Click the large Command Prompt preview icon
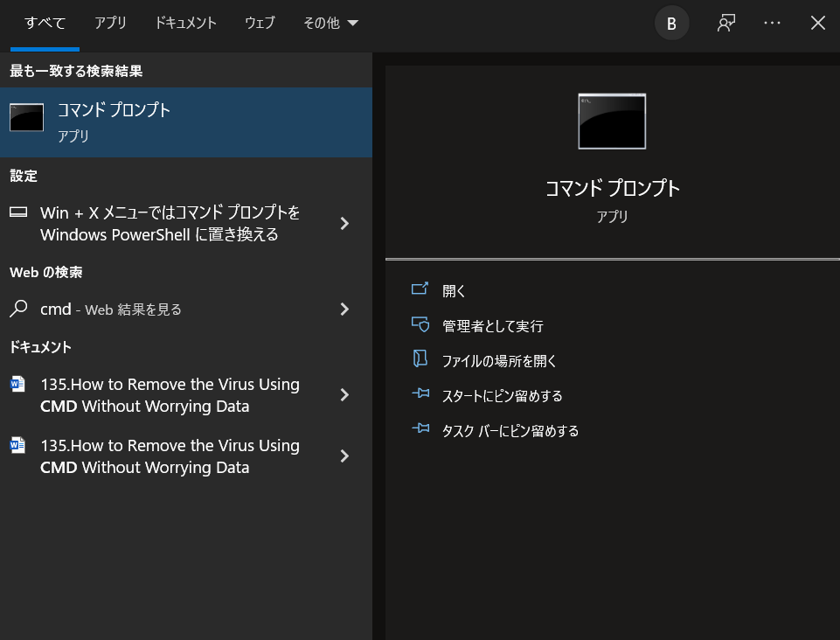840x640 pixels. [x=611, y=122]
